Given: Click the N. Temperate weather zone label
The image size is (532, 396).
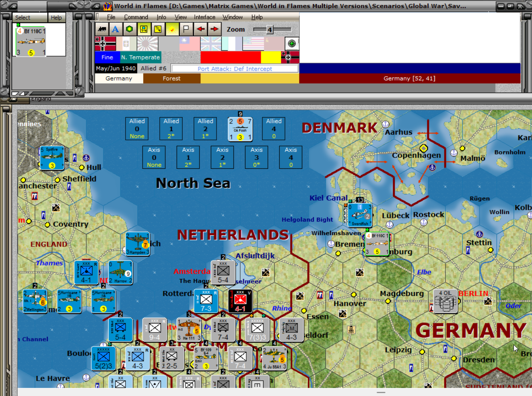Looking at the screenshot, I should 140,57.
